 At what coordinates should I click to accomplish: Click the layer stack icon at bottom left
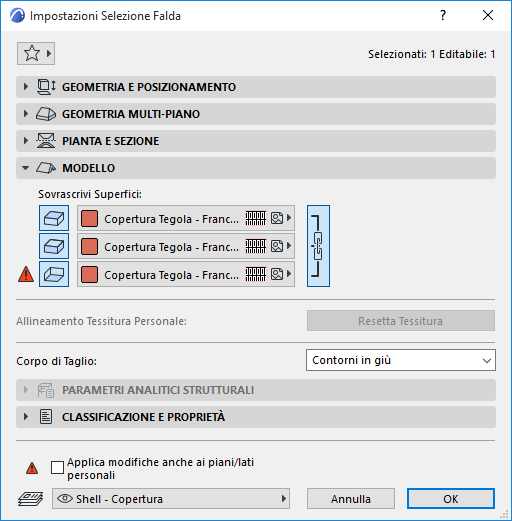coord(31,499)
